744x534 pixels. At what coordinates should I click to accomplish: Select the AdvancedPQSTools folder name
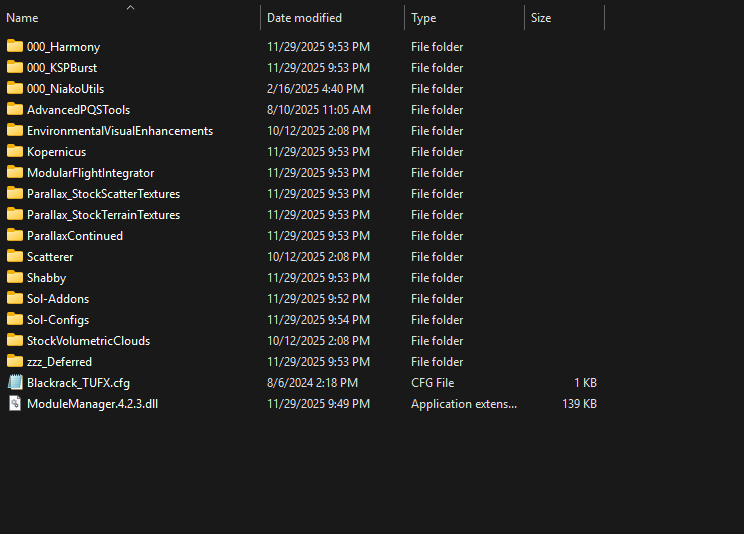tap(78, 110)
